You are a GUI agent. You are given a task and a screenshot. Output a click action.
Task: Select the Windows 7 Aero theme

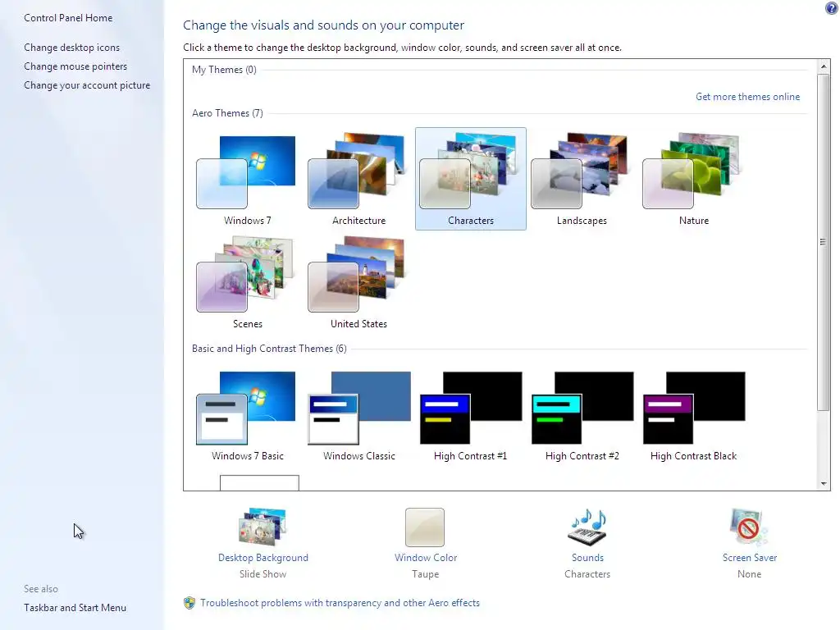tap(247, 179)
